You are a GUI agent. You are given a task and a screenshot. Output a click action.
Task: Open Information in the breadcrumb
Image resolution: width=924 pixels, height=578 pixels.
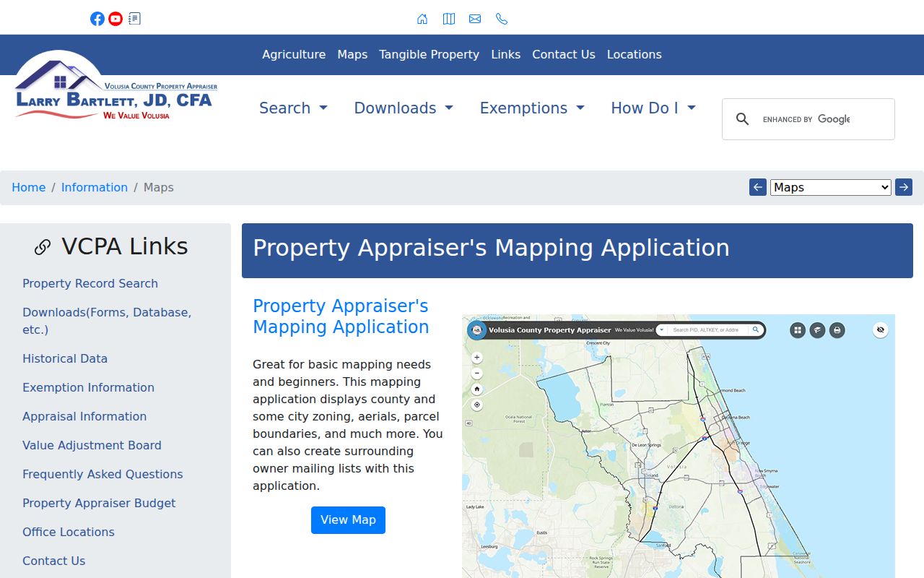click(x=95, y=187)
